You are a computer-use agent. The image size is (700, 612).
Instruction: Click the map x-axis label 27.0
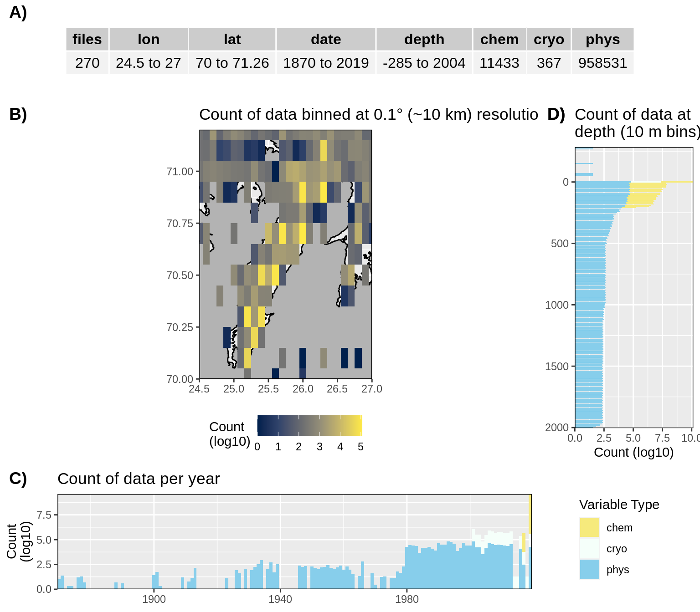[x=372, y=389]
